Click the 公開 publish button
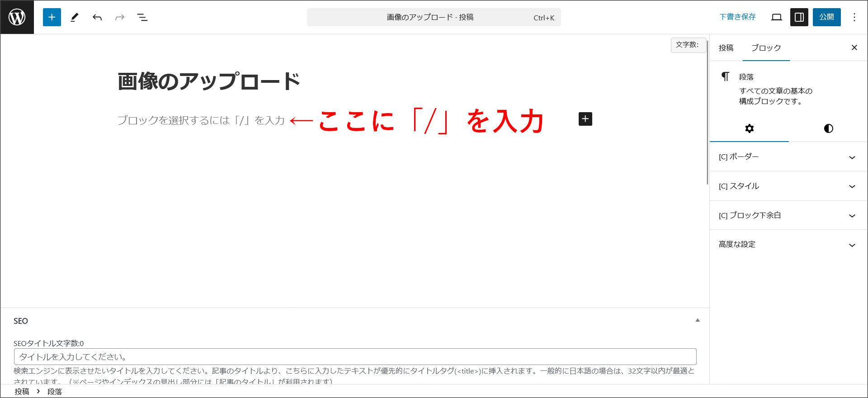 pyautogui.click(x=826, y=17)
